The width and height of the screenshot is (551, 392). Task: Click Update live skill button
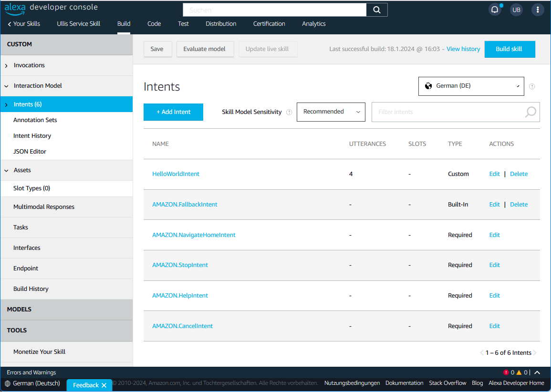coord(267,49)
